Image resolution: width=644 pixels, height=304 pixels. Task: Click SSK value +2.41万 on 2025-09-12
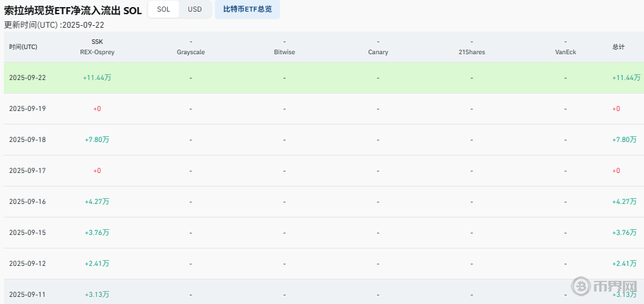pyautogui.click(x=97, y=263)
